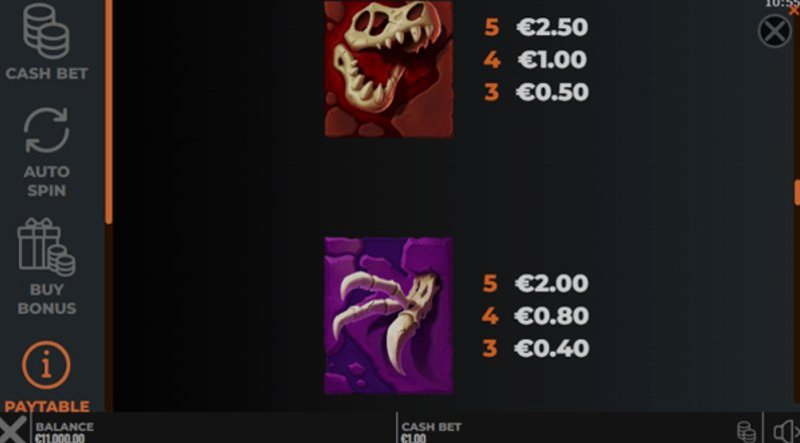Open the Cash Bet coin stack icon
Viewport: 800px width, 443px height.
pos(46,31)
